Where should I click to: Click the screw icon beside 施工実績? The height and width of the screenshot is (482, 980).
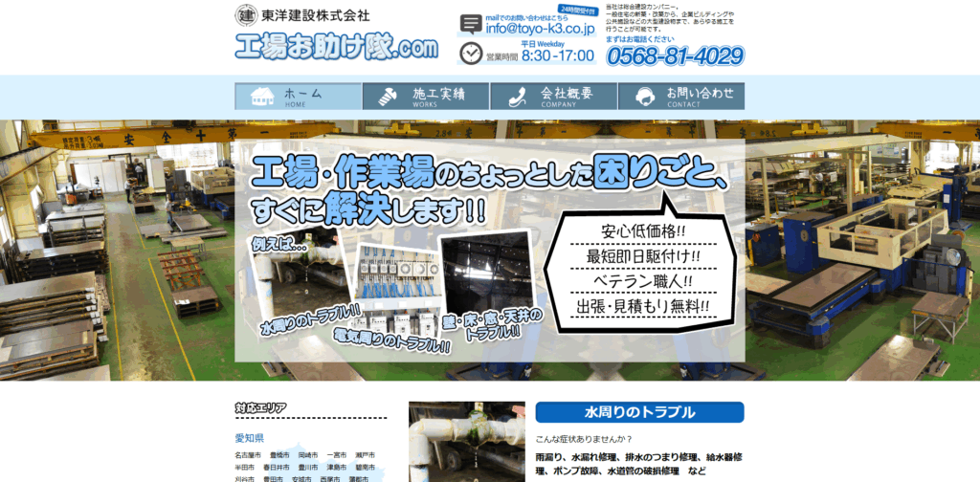click(390, 97)
